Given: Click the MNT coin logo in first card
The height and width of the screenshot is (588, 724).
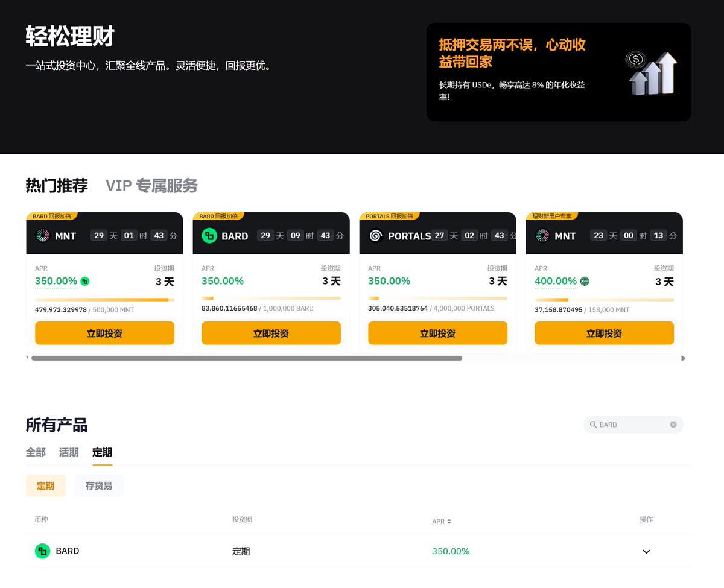Looking at the screenshot, I should (43, 236).
